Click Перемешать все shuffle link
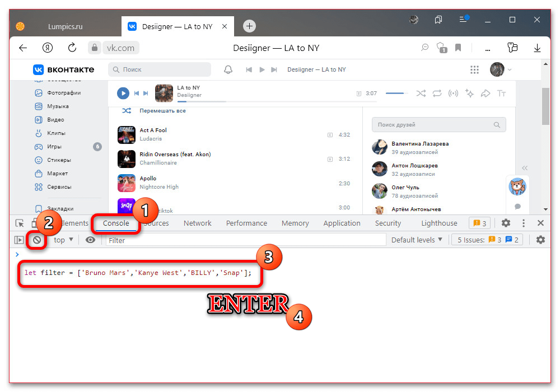 point(162,111)
